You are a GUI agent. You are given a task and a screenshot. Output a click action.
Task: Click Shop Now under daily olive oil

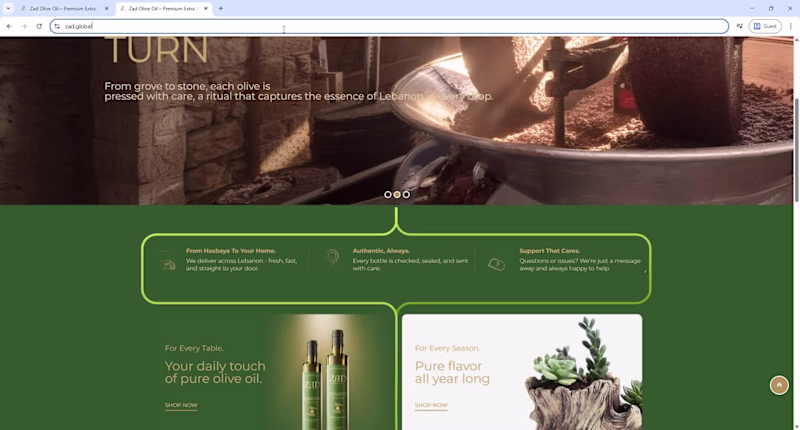[x=181, y=406]
